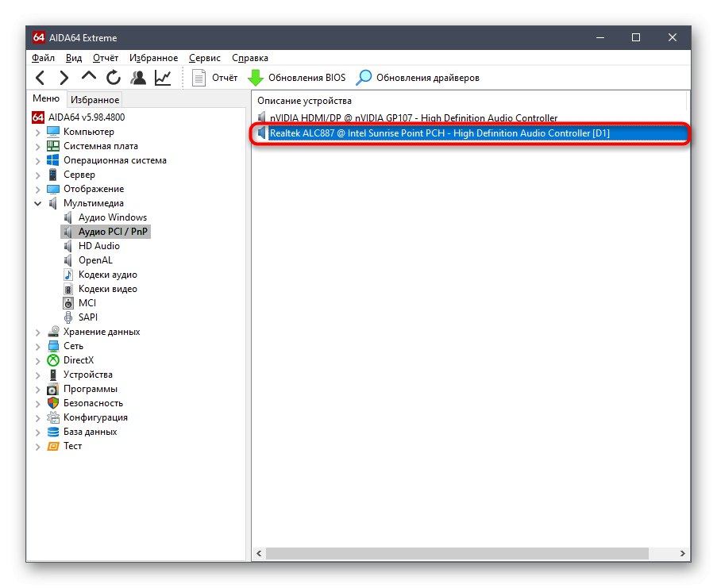Minimize the AIDA64 Extreme window
Viewport: 717px width, 588px height.
pyautogui.click(x=600, y=37)
